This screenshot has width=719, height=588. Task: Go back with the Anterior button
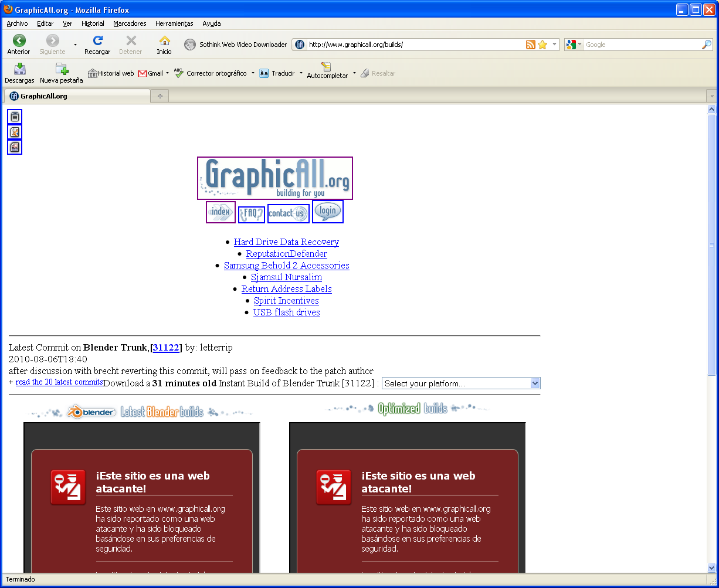pos(19,45)
